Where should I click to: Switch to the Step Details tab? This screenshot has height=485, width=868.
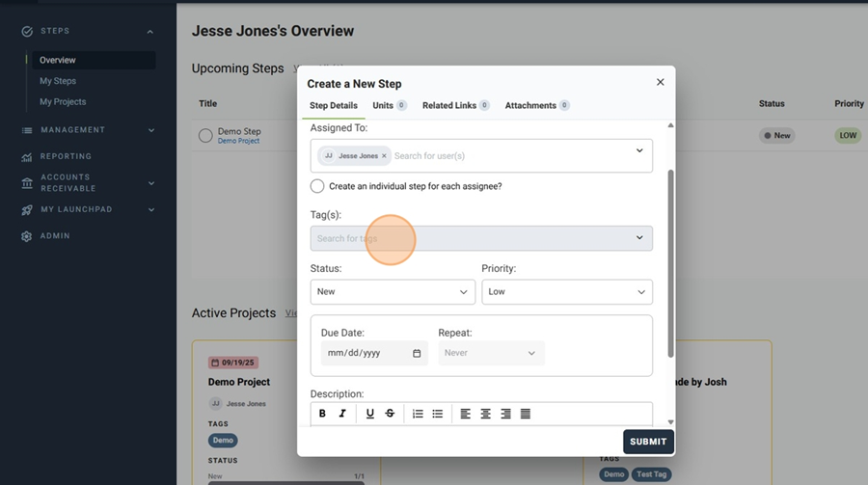[334, 105]
